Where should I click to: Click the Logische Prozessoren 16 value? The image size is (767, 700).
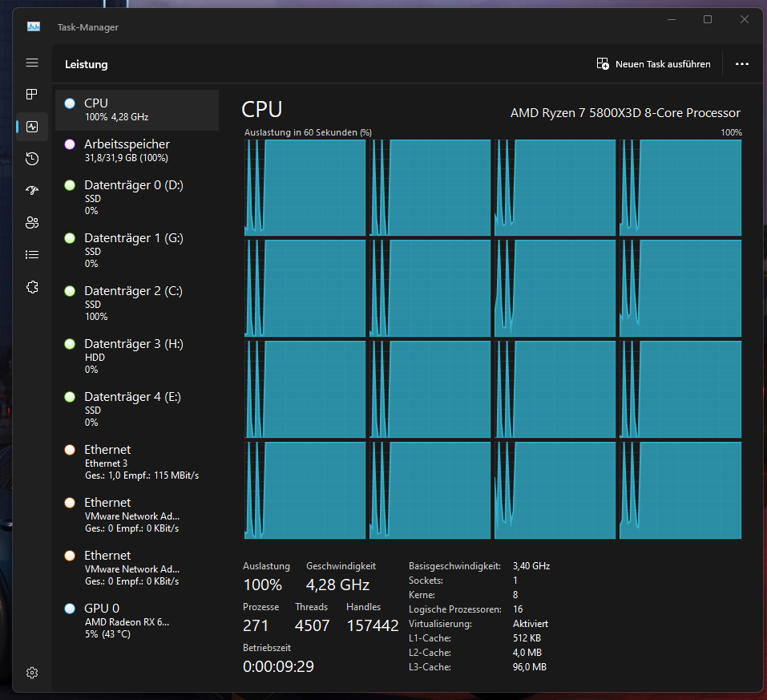tap(518, 609)
